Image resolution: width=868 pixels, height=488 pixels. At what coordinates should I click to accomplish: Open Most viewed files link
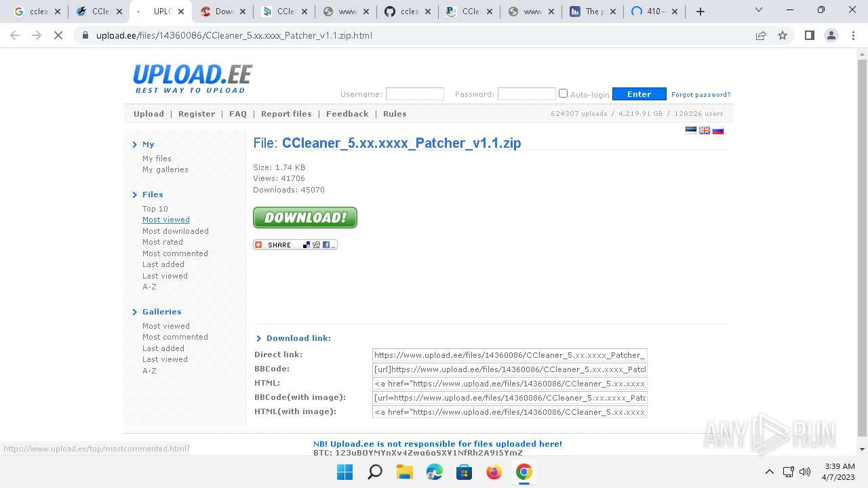(166, 220)
